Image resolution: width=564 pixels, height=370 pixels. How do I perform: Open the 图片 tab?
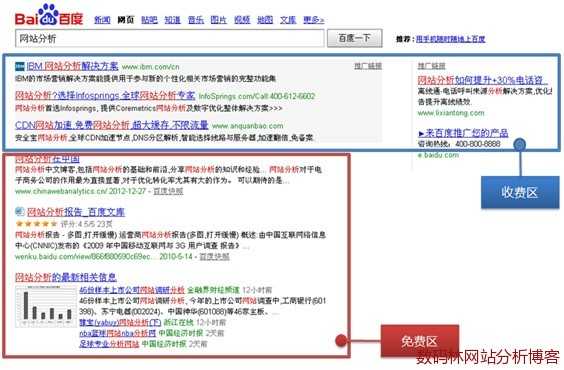[x=218, y=20]
